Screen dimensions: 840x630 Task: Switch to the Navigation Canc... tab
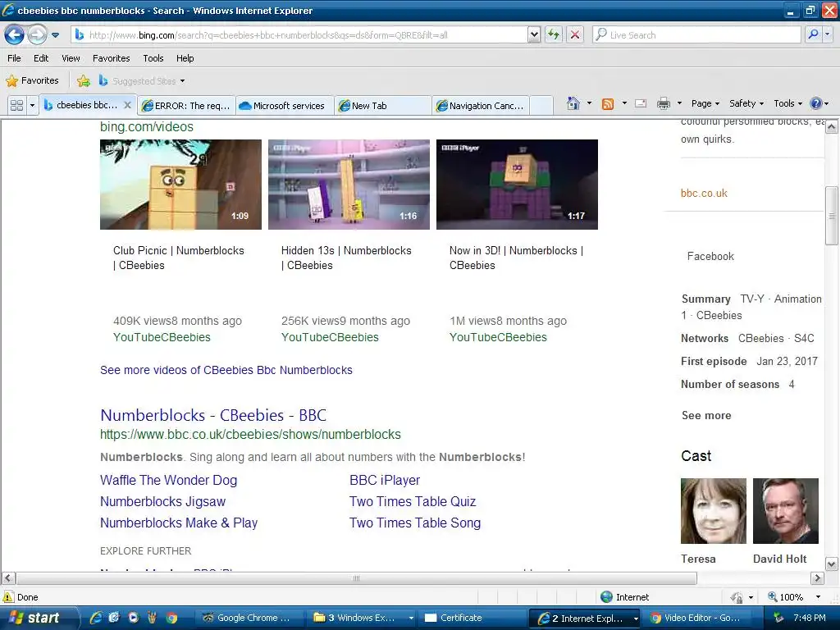pyautogui.click(x=481, y=106)
